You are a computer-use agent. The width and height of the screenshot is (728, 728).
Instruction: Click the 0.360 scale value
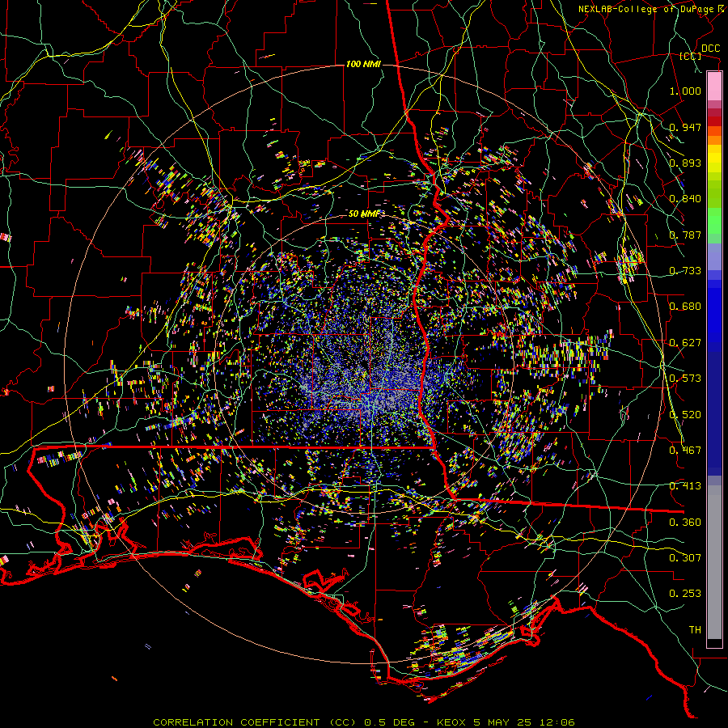point(685,523)
